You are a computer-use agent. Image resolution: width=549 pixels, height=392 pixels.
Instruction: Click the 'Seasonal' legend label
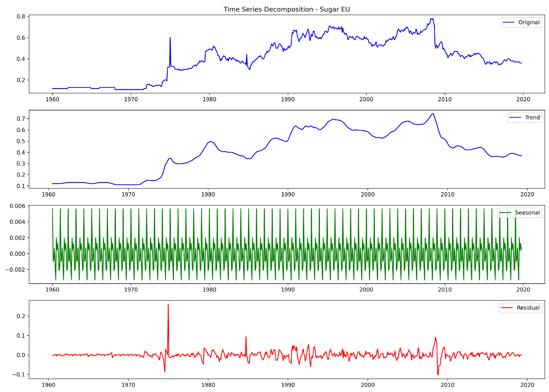click(527, 213)
